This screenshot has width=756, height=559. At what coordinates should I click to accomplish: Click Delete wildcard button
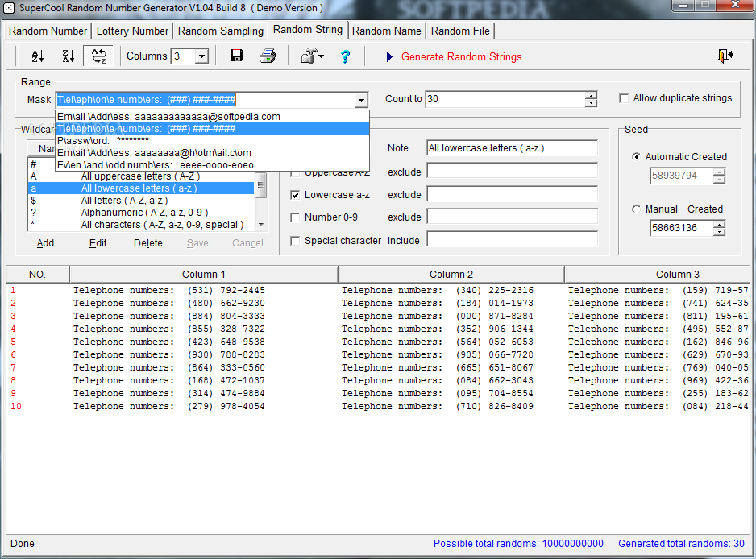[148, 243]
